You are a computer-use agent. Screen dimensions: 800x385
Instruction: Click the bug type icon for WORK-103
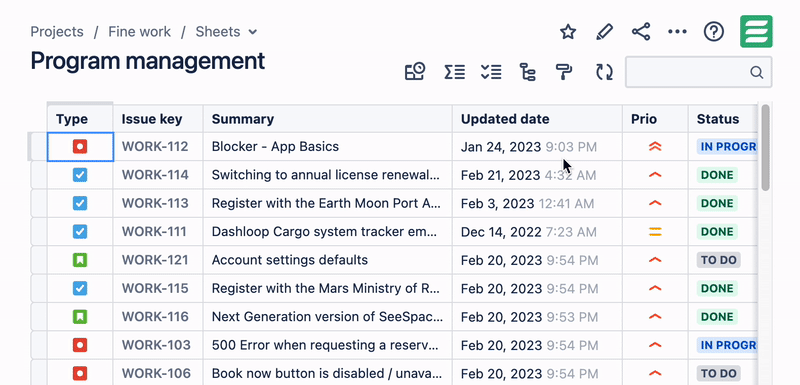80,345
